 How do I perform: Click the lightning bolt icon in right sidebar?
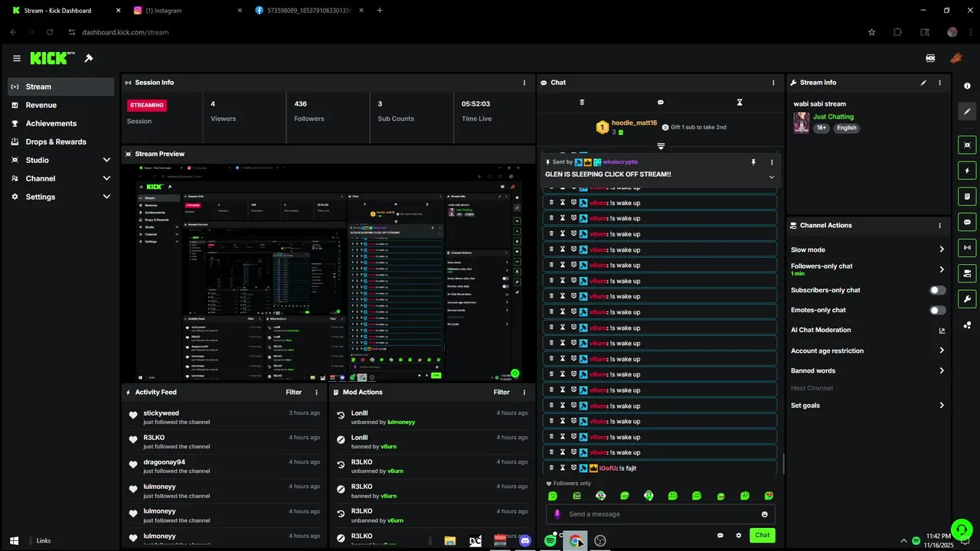coord(968,171)
